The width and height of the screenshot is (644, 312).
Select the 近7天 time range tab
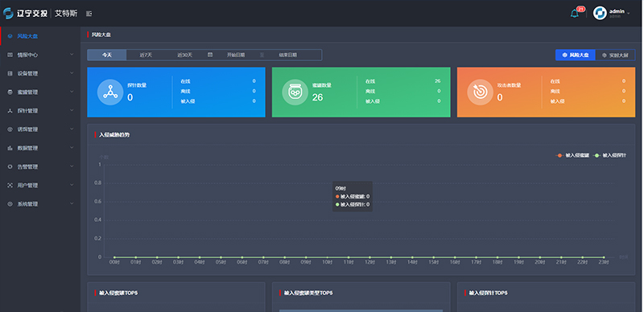[x=146, y=55]
